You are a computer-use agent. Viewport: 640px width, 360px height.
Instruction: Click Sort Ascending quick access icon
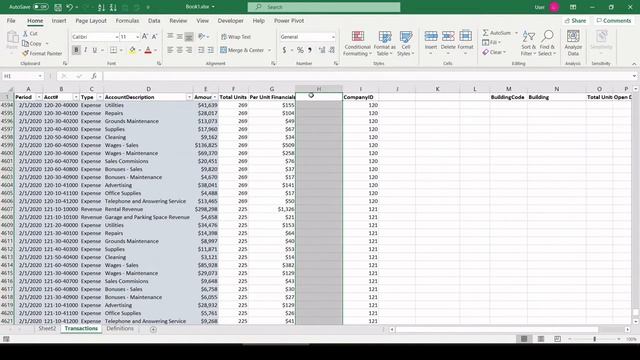coord(101,7)
